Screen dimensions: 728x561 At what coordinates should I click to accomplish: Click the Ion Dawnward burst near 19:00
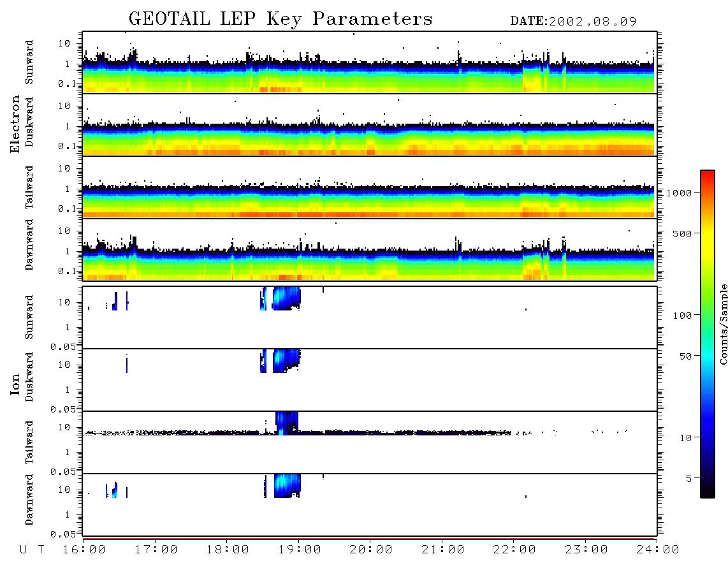pos(287,486)
